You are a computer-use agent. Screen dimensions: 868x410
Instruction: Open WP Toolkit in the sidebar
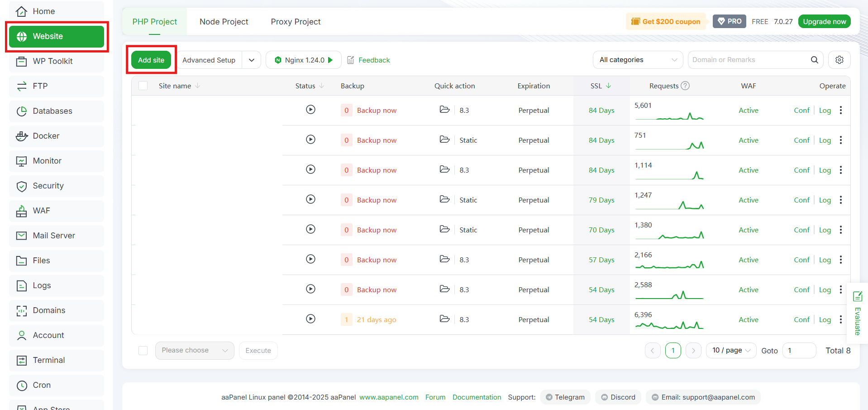point(56,61)
